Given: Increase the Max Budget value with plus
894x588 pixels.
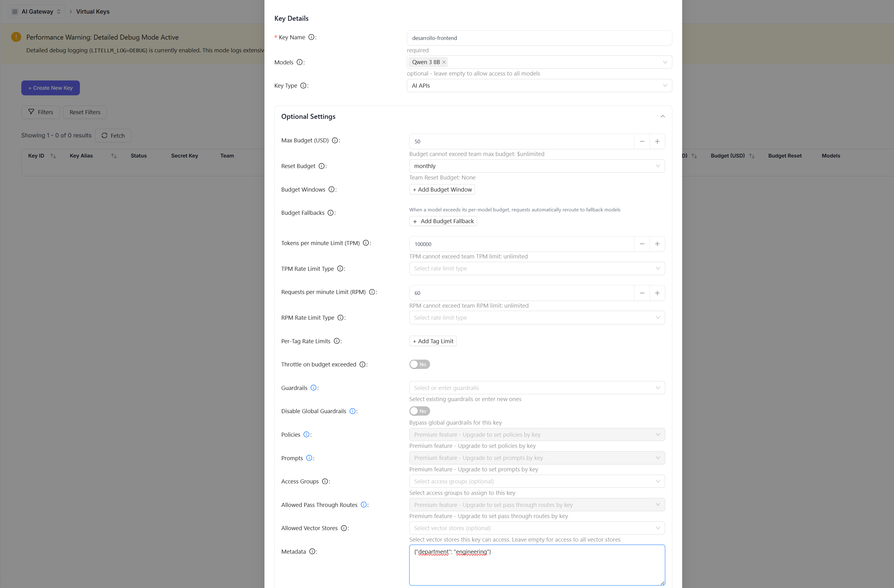Looking at the screenshot, I should [657, 141].
